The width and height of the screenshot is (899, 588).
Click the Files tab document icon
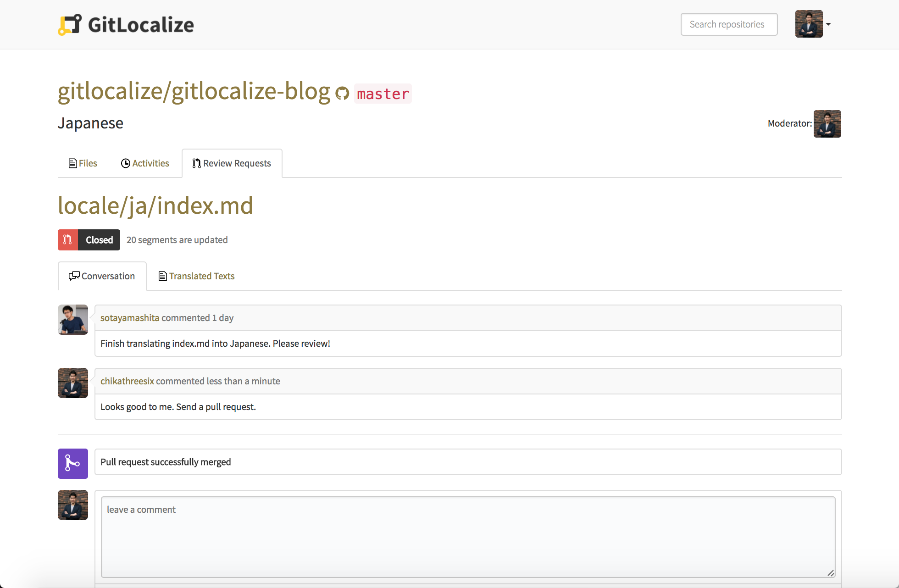pyautogui.click(x=72, y=163)
